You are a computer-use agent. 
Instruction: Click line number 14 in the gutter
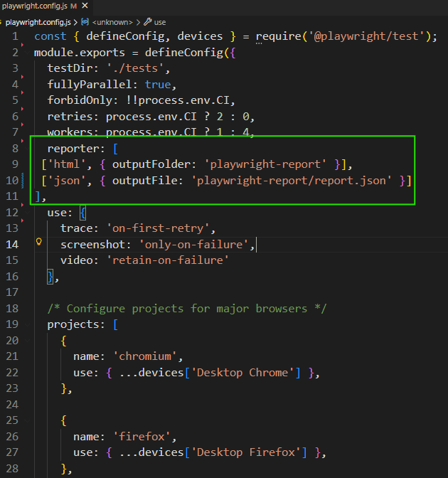[x=13, y=244]
